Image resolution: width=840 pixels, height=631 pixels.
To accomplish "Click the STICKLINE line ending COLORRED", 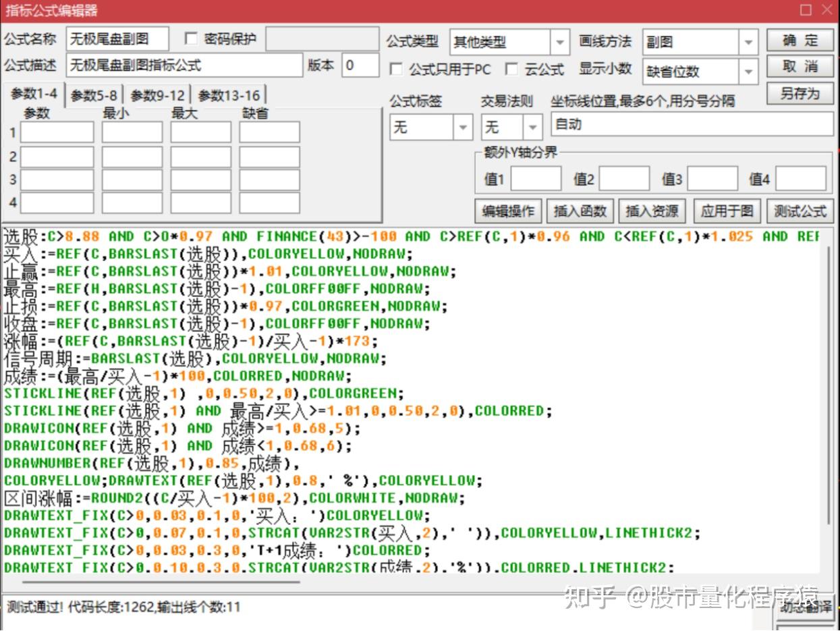I will tap(278, 410).
